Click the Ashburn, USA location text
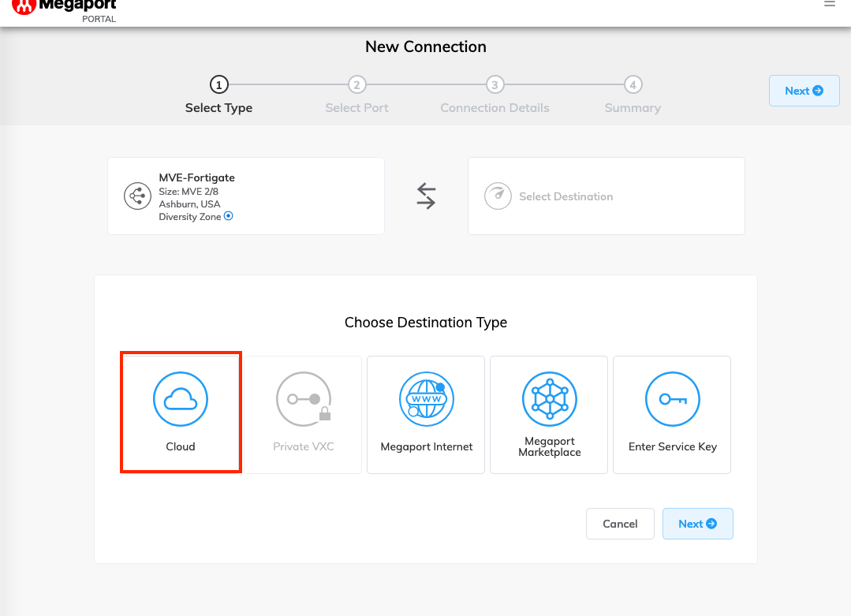Image resolution: width=851 pixels, height=616 pixels. [x=189, y=204]
